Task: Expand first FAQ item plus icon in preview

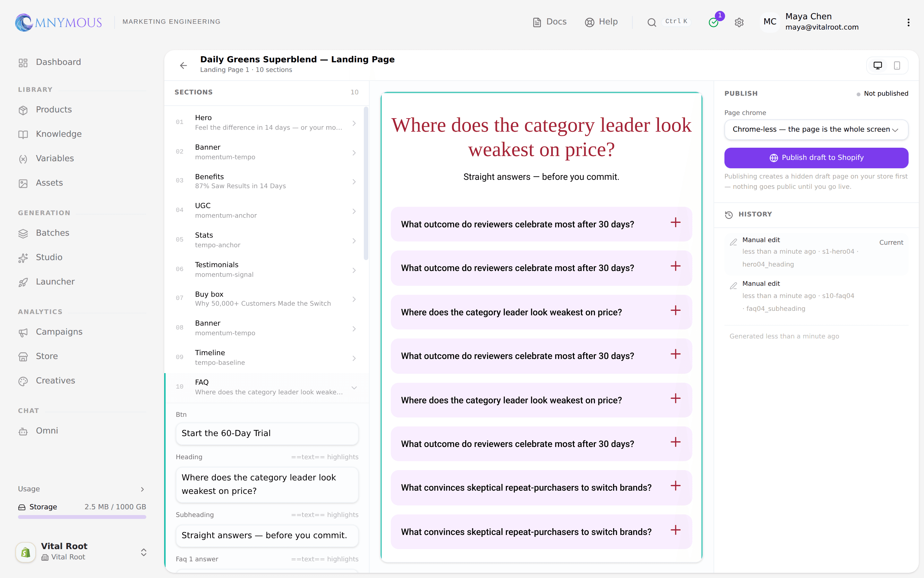Action: pyautogui.click(x=675, y=223)
